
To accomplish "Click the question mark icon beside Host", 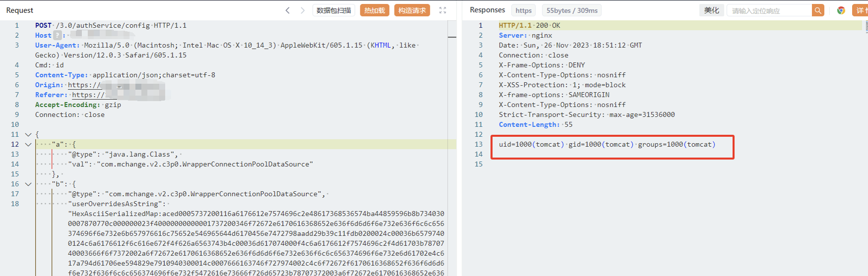I will point(58,35).
